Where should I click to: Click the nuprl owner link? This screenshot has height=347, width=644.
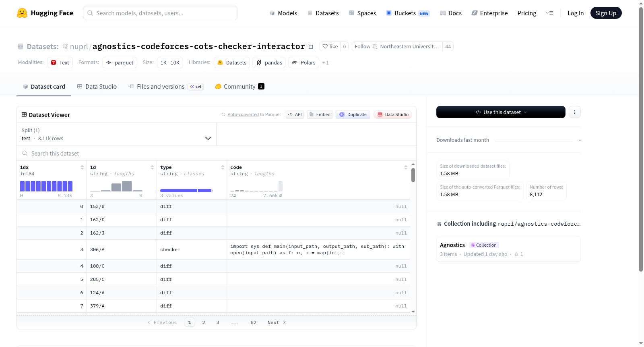pyautogui.click(x=79, y=47)
